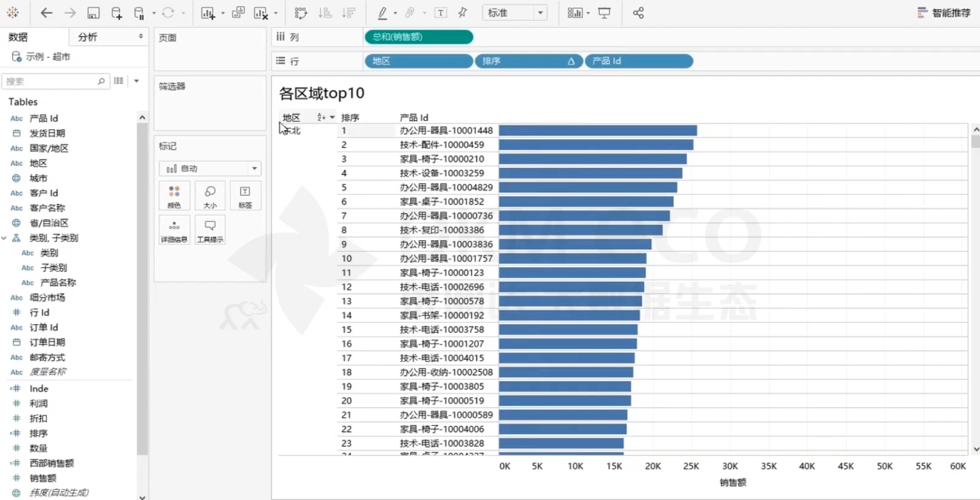This screenshot has height=500, width=980.
Task: Open the 地区 column sort dropdown arrow
Action: 333,117
